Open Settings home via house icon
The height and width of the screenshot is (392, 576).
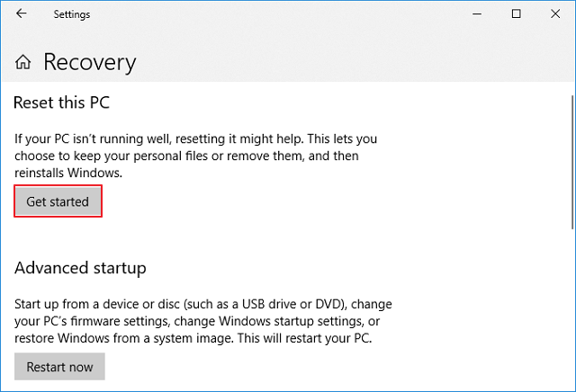click(x=23, y=62)
